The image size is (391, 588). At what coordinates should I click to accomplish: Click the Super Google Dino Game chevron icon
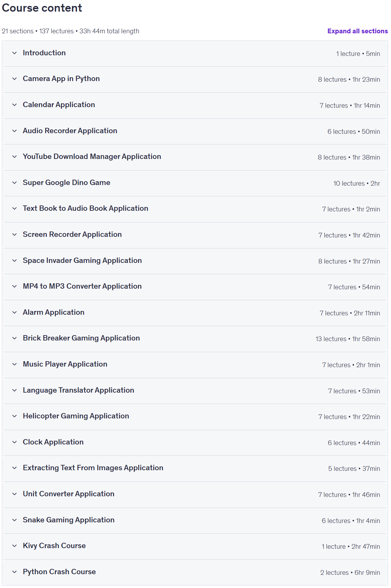point(14,183)
